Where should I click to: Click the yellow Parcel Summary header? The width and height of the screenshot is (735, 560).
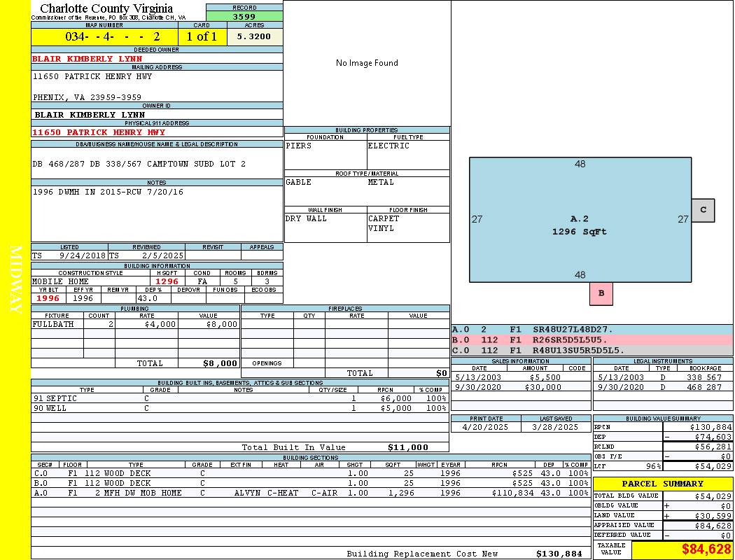(662, 484)
